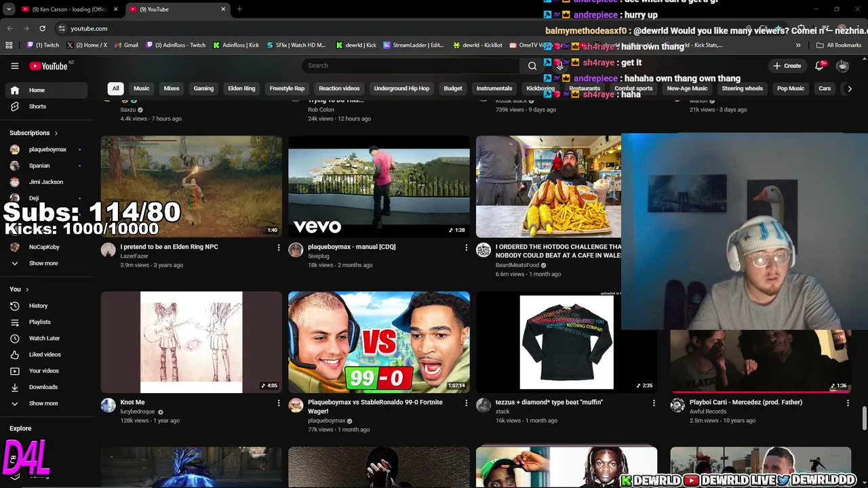Open a new browser tab

pyautogui.click(x=239, y=9)
